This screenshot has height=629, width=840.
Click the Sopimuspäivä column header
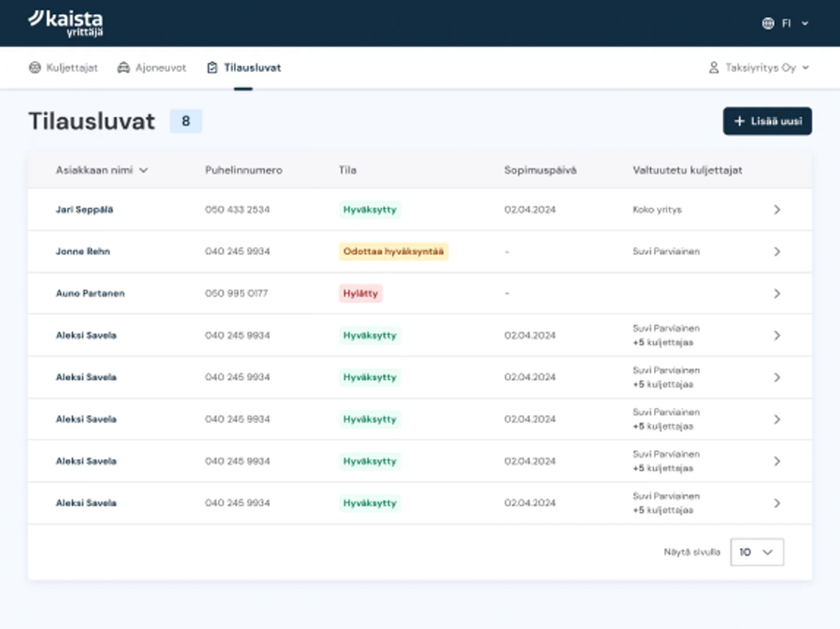541,170
